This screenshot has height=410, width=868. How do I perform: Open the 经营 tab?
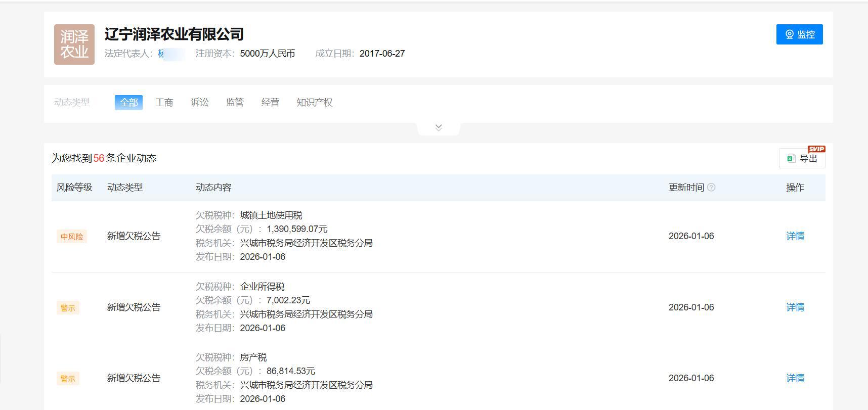click(x=270, y=103)
